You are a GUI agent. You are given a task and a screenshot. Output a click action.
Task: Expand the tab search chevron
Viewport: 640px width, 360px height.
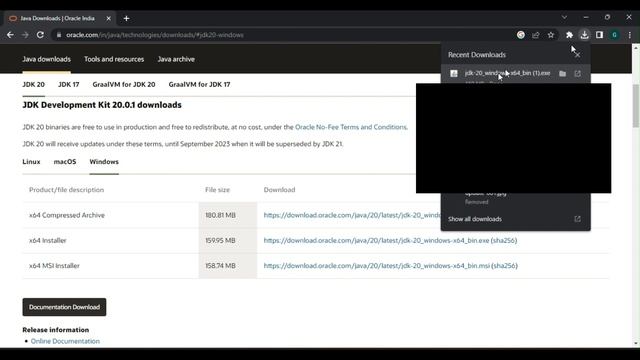[x=564, y=18]
